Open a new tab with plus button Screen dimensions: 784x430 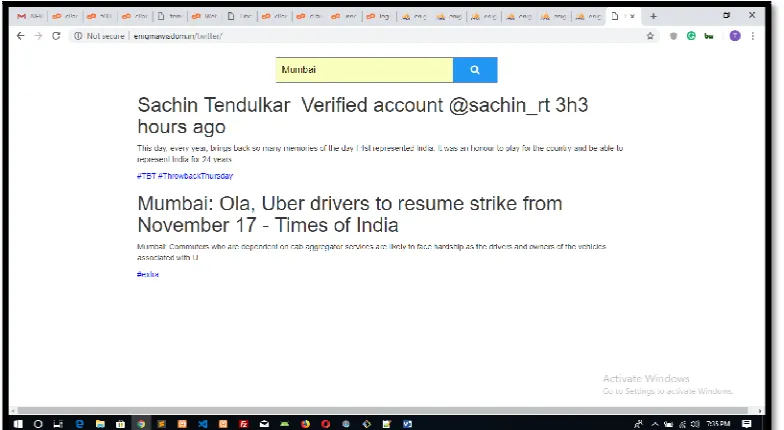point(653,16)
